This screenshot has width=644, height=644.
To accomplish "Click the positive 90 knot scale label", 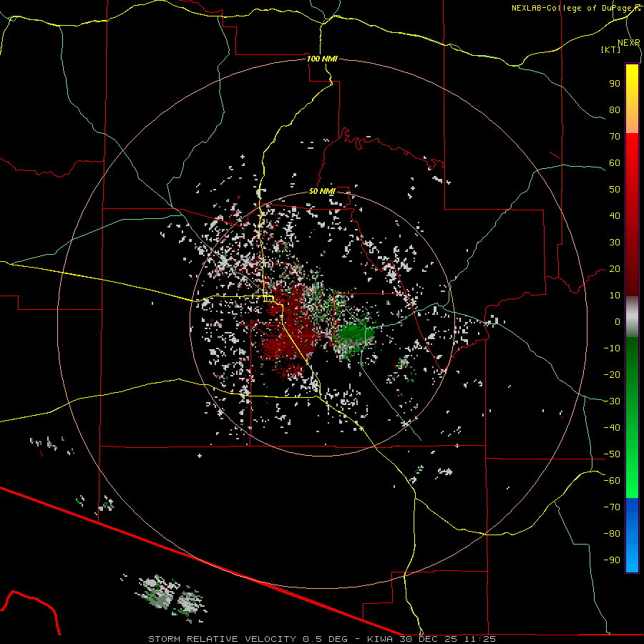I will [x=615, y=84].
